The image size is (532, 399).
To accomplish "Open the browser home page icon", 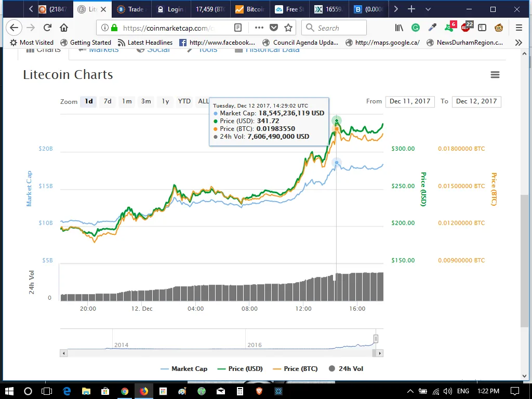I will pyautogui.click(x=64, y=28).
